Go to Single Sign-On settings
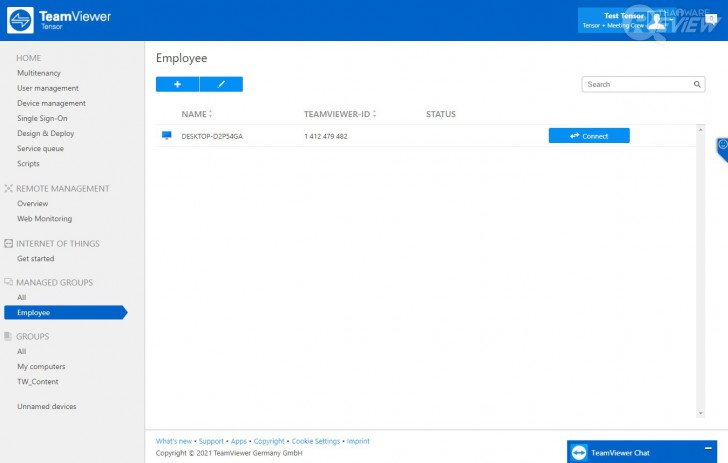Image resolution: width=728 pixels, height=463 pixels. click(42, 118)
